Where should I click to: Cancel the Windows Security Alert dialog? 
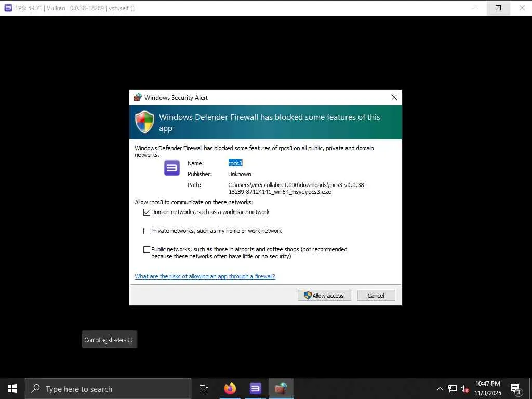376,295
